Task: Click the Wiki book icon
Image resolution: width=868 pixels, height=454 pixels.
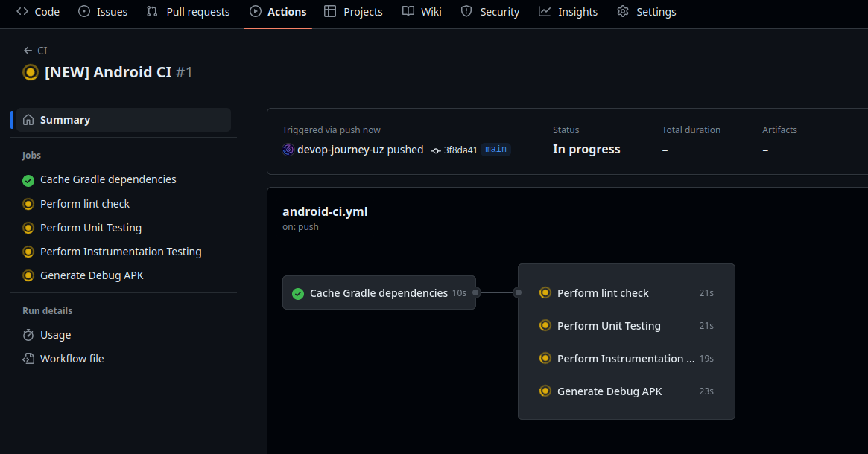Action: (408, 12)
